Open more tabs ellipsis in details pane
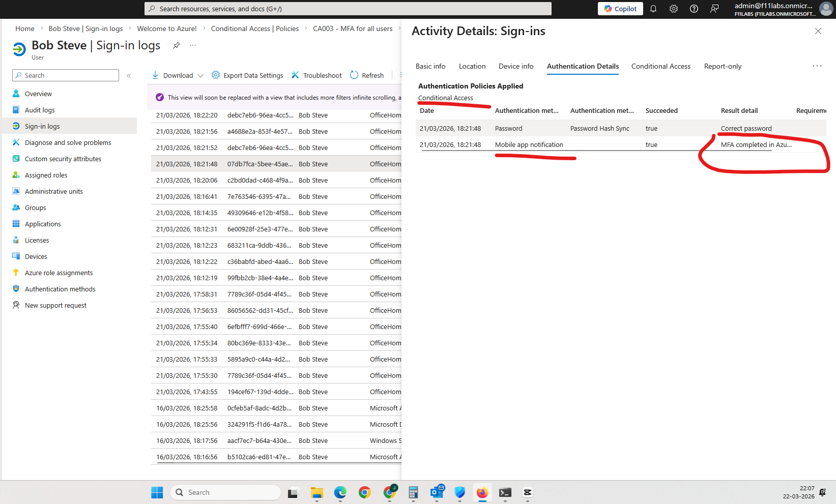This screenshot has width=836, height=504. coord(817,66)
